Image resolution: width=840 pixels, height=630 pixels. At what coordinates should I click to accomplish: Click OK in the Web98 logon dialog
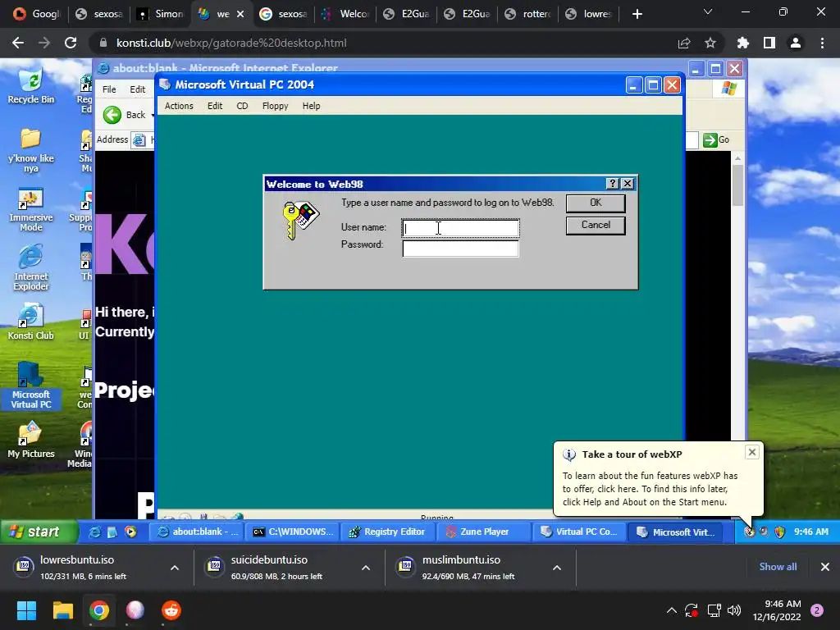[596, 203]
